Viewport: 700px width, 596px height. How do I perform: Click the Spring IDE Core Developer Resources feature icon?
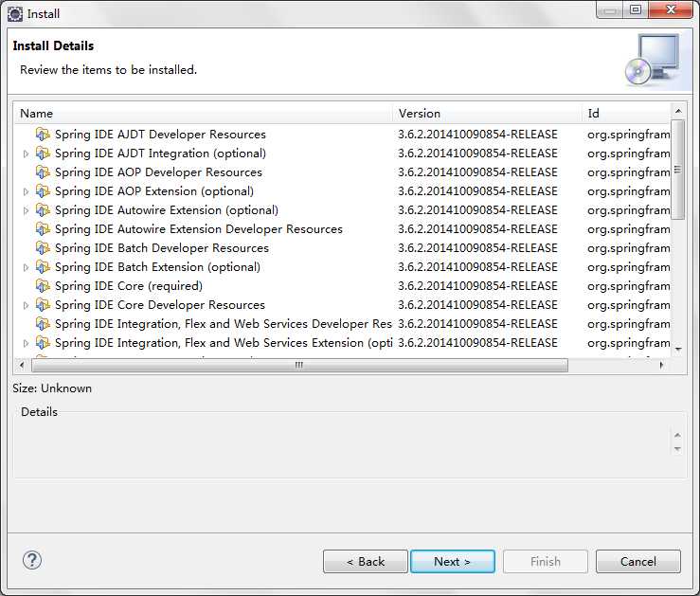click(43, 305)
